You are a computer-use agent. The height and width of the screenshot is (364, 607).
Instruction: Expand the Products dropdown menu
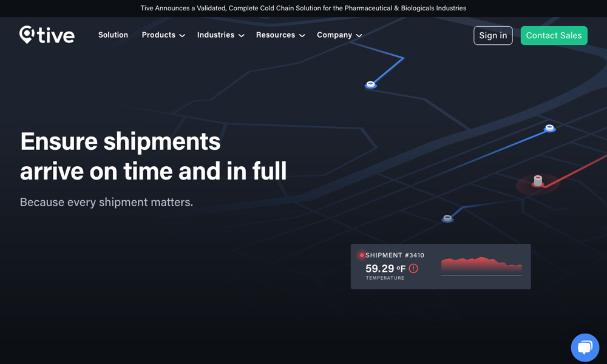pos(163,35)
